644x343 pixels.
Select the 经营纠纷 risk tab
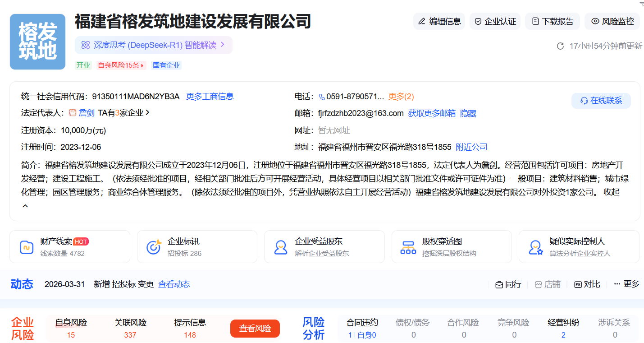563,323
